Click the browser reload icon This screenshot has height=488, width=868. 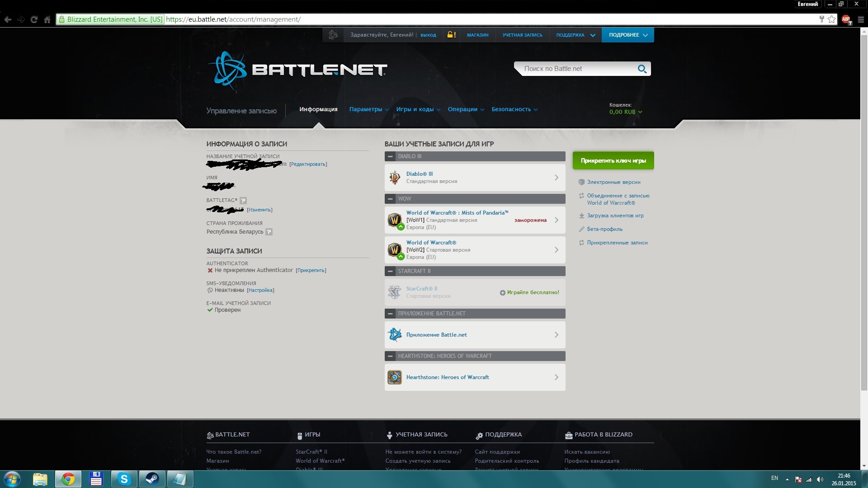point(34,19)
